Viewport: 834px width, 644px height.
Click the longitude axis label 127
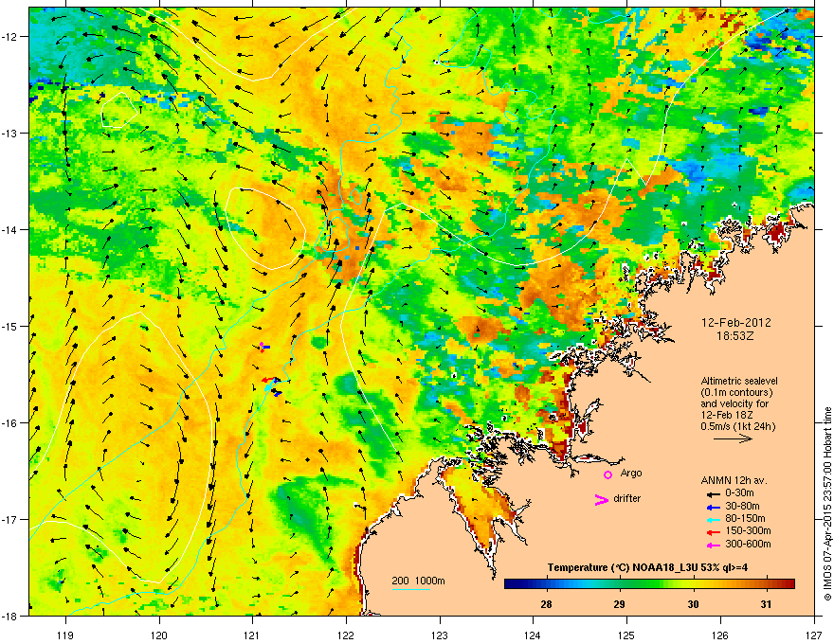click(814, 635)
